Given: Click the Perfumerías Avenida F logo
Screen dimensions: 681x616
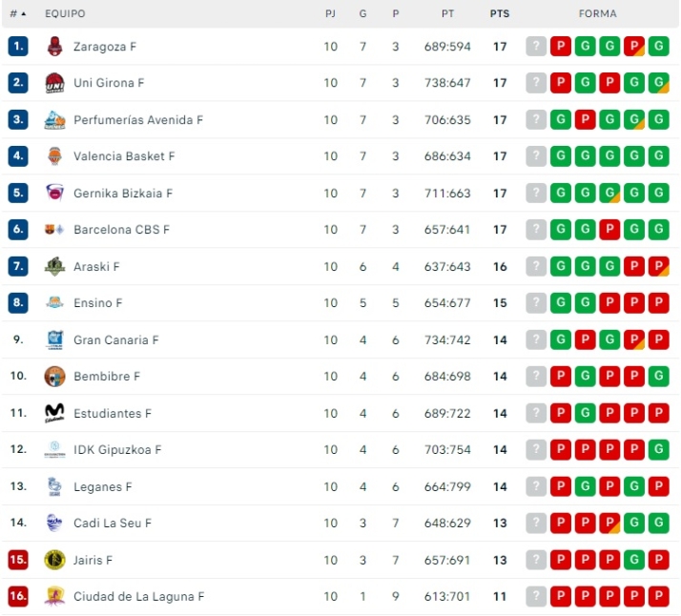Looking at the screenshot, I should 54,120.
